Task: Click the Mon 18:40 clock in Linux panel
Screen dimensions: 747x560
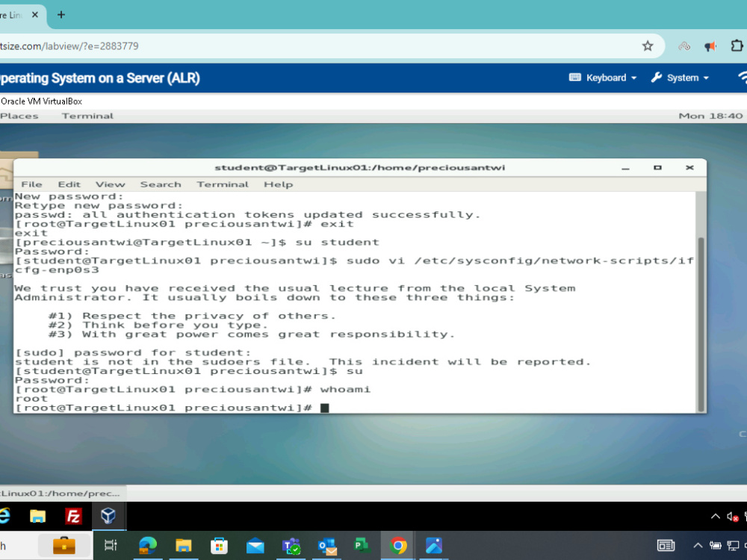Action: 710,116
